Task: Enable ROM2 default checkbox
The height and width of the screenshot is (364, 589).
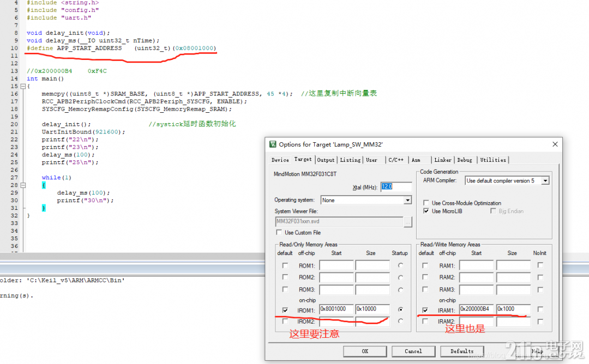Action: coord(285,277)
